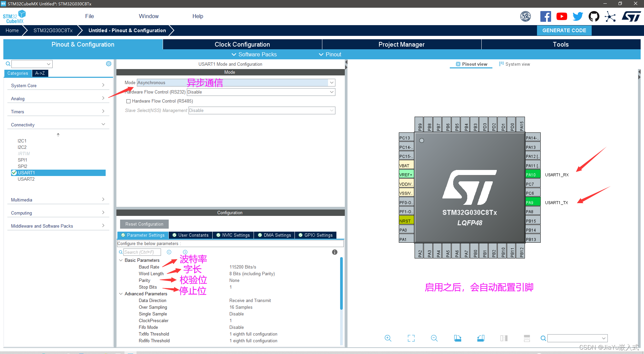The height and width of the screenshot is (354, 644).
Task: Click the ST community network icon
Action: pos(610,16)
